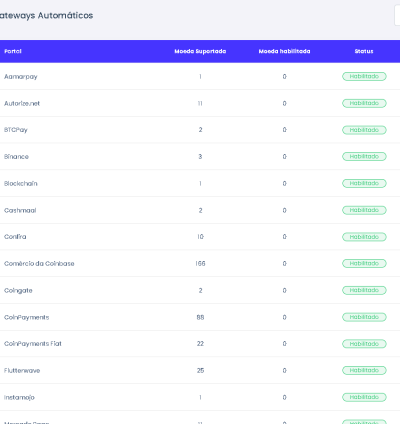Click enabled currency value 0 in the CoinPayments row

284,317
